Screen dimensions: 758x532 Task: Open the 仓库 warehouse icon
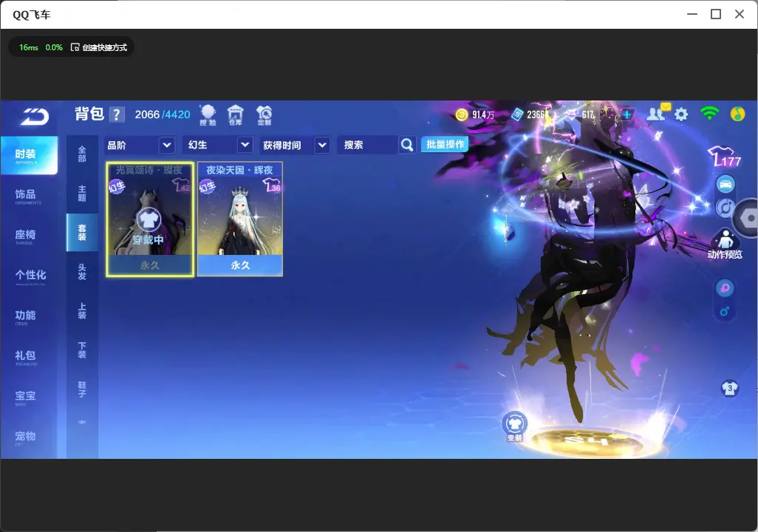pyautogui.click(x=236, y=115)
